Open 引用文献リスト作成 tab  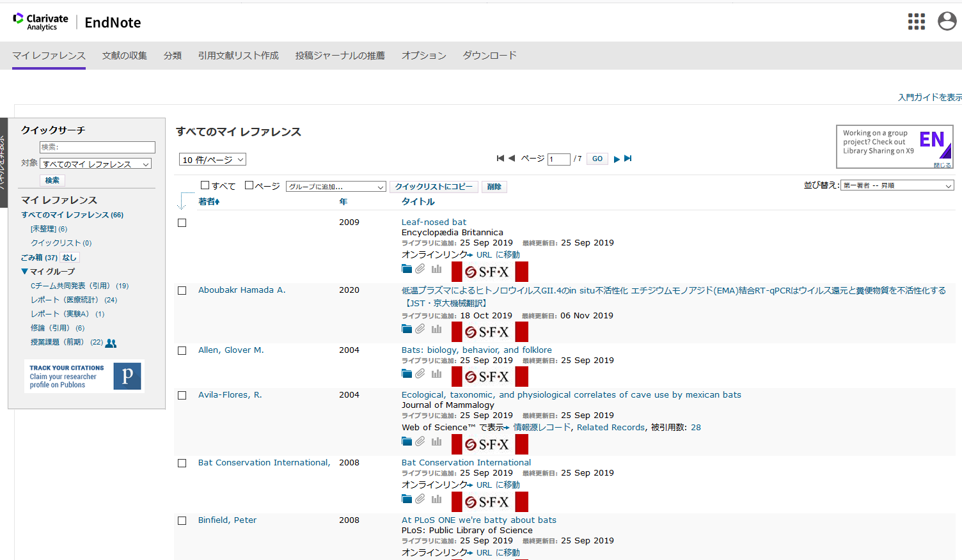click(x=239, y=56)
